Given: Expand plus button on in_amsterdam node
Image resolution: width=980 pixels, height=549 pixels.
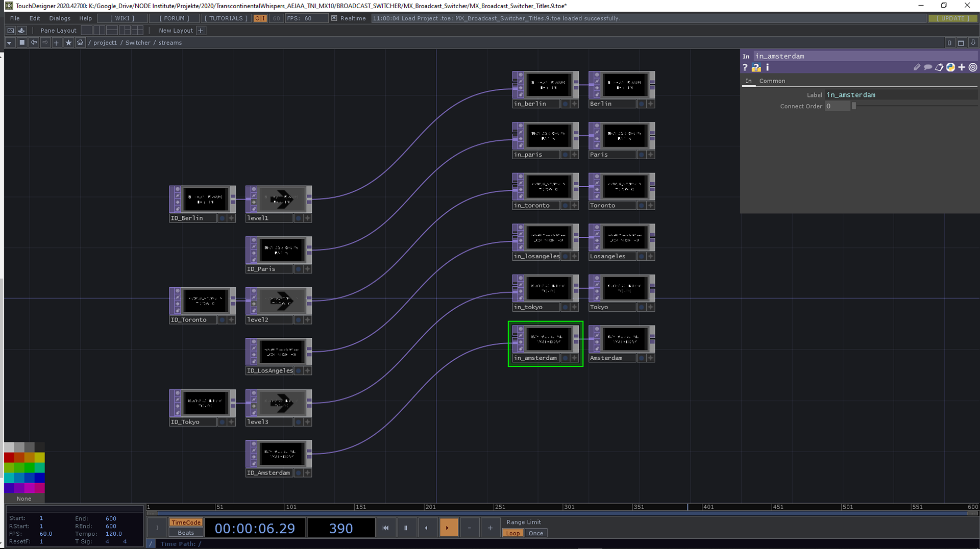Looking at the screenshot, I should [574, 358].
